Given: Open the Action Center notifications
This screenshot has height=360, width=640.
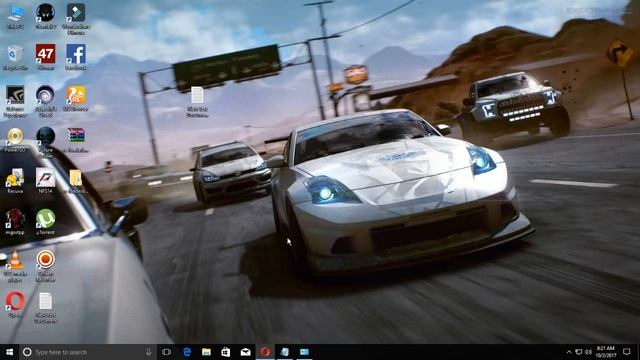Looking at the screenshot, I should [x=627, y=352].
